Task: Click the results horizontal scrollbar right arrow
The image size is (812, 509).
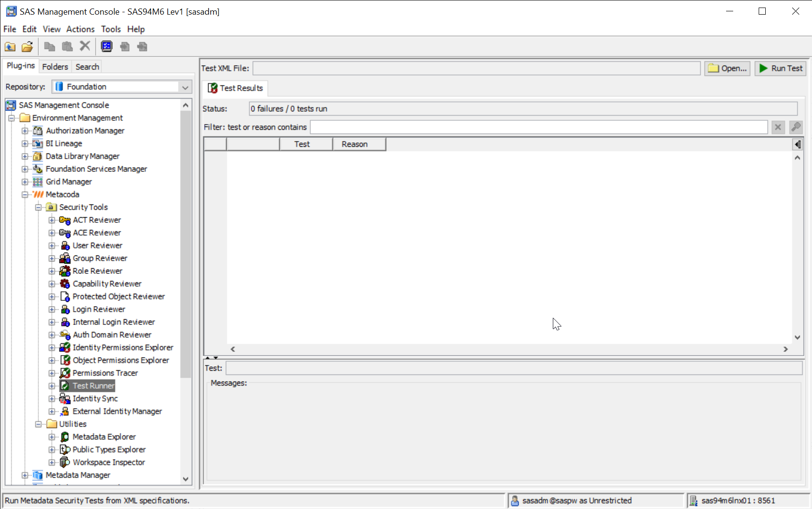Action: pos(786,349)
